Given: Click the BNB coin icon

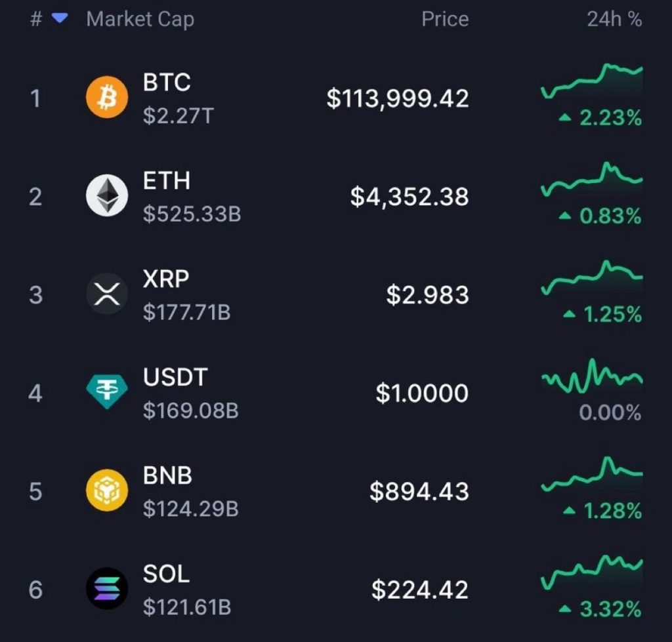Looking at the screenshot, I should (107, 491).
